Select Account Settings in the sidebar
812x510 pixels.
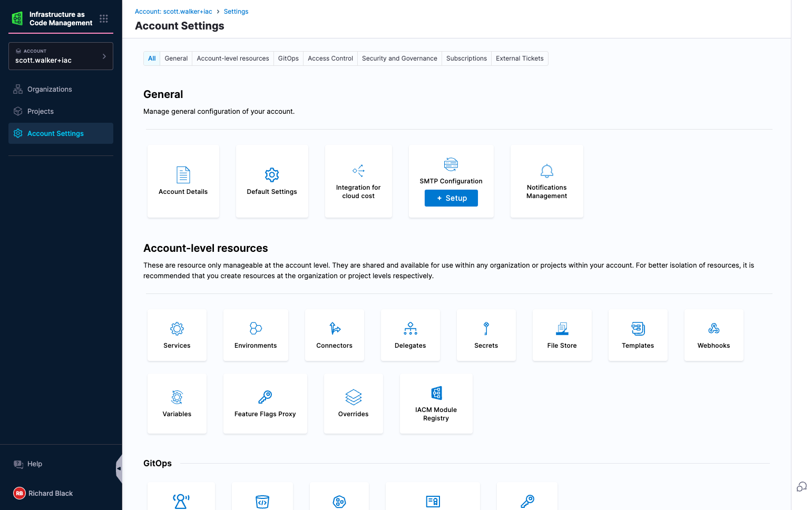[61, 133]
